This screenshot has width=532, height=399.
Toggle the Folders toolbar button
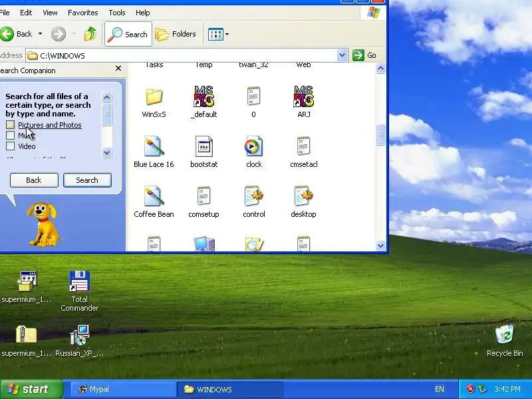176,34
